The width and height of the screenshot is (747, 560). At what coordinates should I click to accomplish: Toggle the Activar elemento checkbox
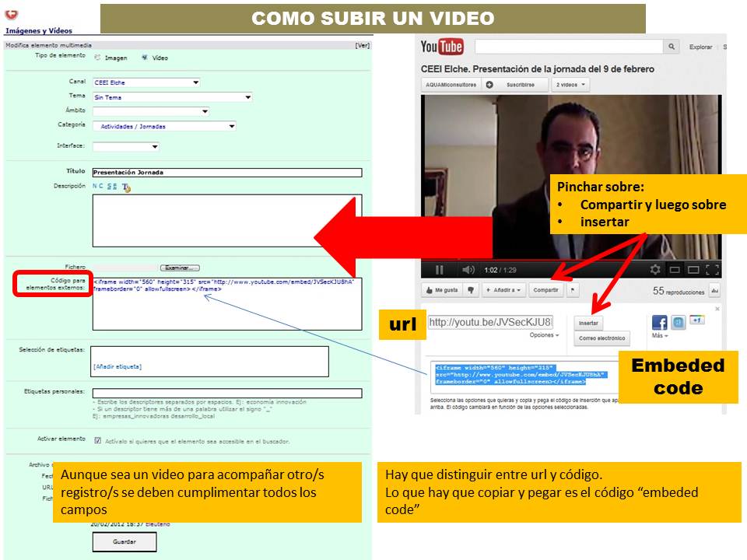click(x=97, y=440)
